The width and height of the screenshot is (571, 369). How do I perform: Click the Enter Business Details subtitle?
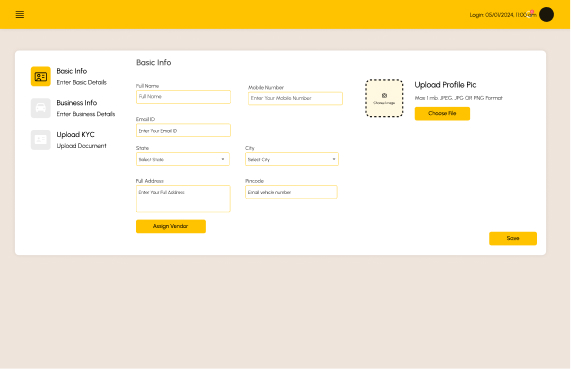(86, 114)
